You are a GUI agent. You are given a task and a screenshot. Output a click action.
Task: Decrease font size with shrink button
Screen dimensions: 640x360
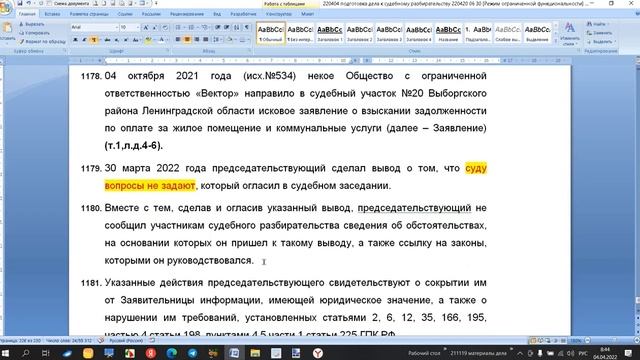(155, 27)
